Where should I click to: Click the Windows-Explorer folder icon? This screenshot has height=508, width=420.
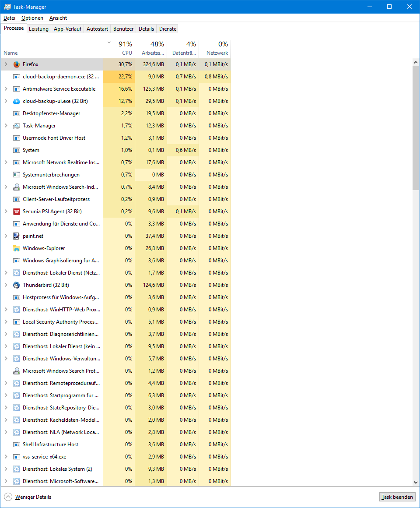17,248
